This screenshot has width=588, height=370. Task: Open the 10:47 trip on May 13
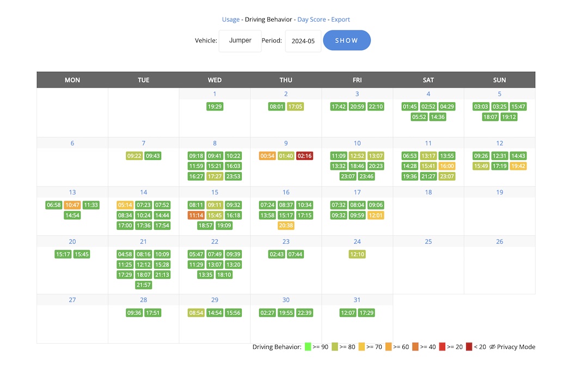pos(72,205)
